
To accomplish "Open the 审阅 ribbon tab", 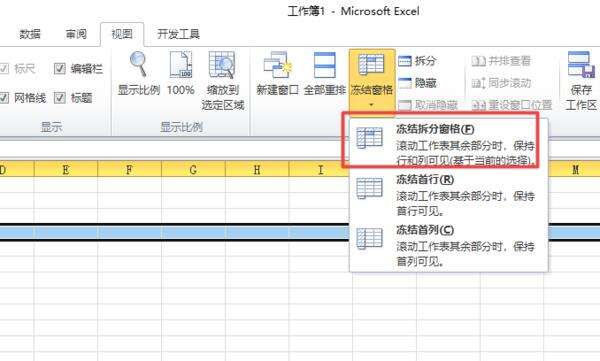I will 76,34.
